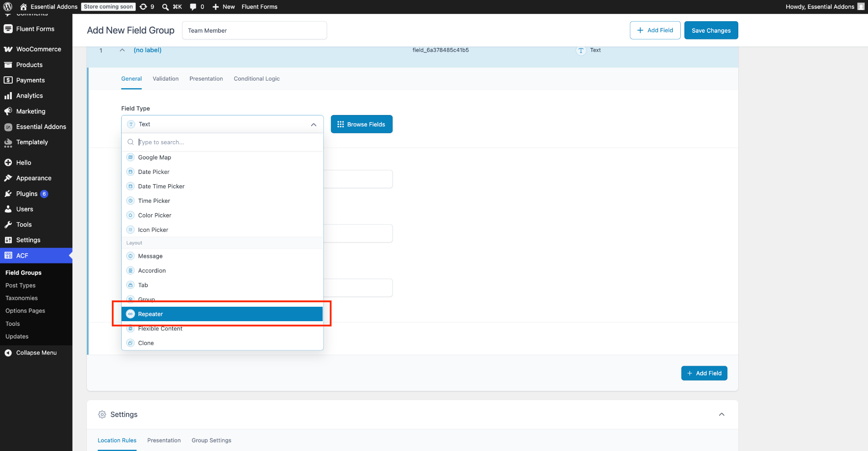The width and height of the screenshot is (868, 451).
Task: Click the Fluent Forms sidebar icon
Action: pos(8,29)
